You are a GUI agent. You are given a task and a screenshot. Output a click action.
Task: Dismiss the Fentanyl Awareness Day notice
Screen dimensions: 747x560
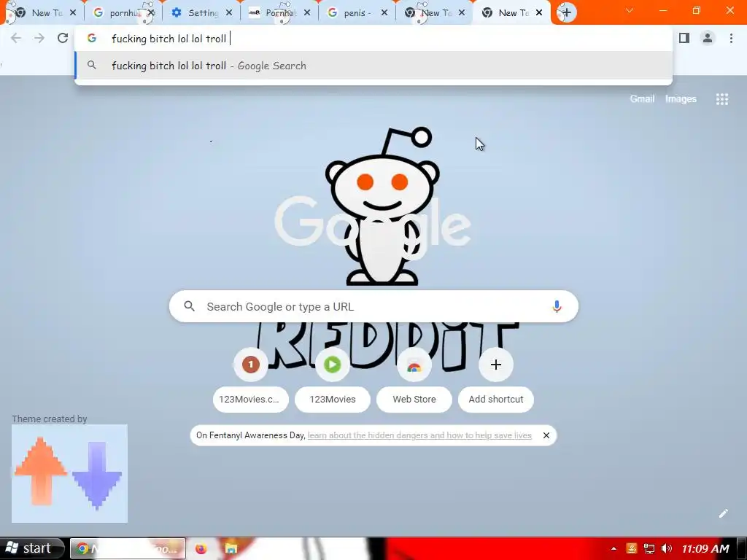[546, 435]
